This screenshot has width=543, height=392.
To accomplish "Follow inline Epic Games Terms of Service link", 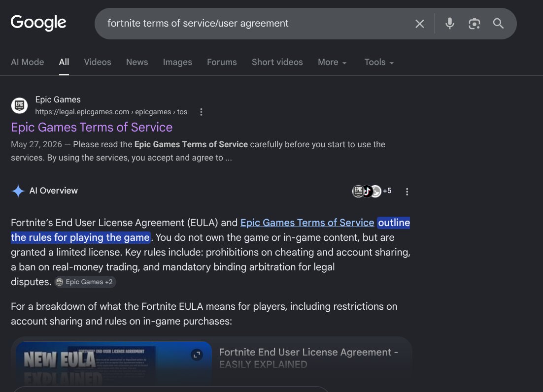I will click(307, 223).
